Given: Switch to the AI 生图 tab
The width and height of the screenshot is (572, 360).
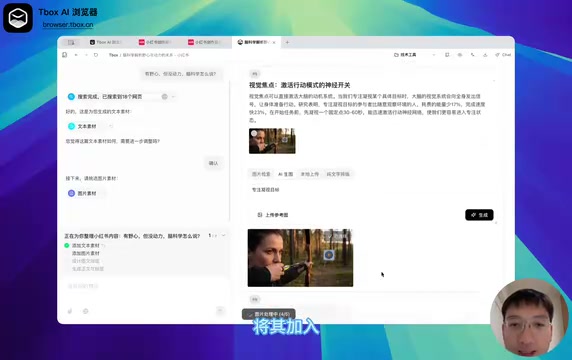Looking at the screenshot, I should (286, 174).
